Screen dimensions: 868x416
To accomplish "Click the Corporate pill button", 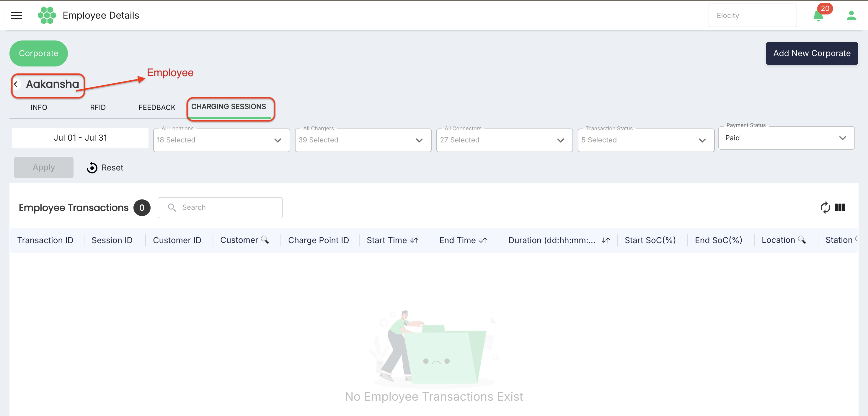I will click(38, 53).
